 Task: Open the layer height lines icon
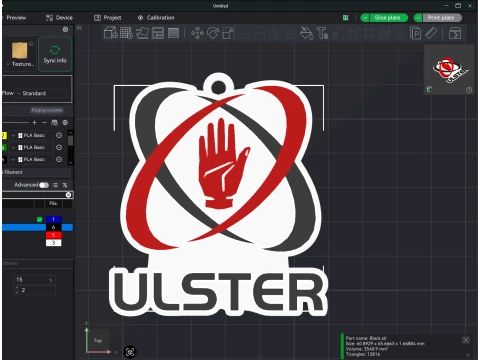point(173,33)
